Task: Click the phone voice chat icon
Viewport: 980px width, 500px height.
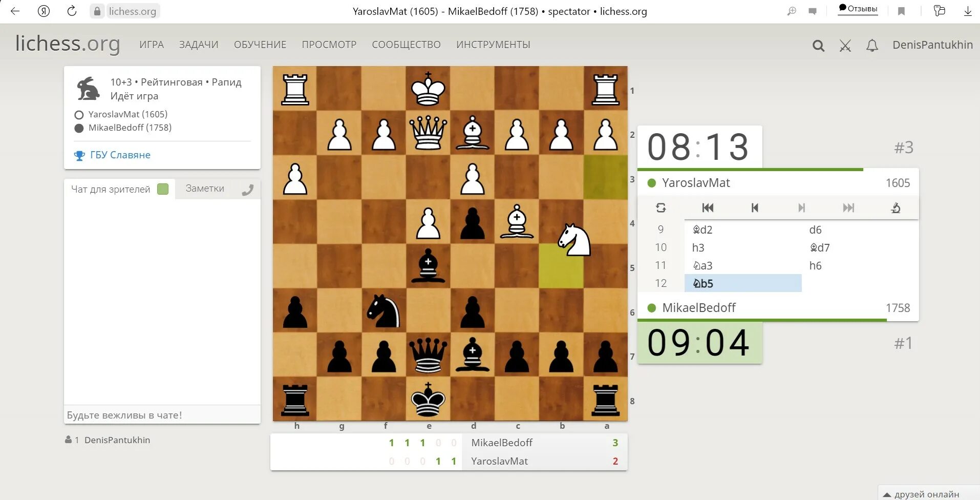Action: [248, 190]
